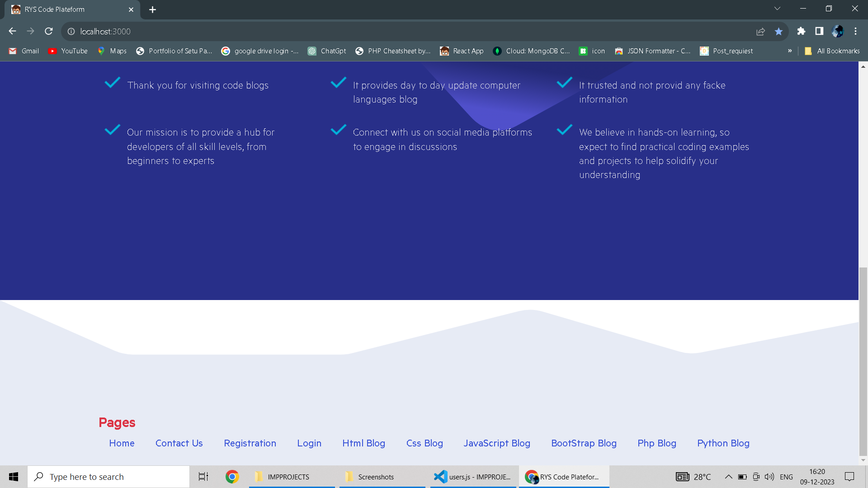
Task: Click the Windows taskbar search box
Action: (x=108, y=477)
